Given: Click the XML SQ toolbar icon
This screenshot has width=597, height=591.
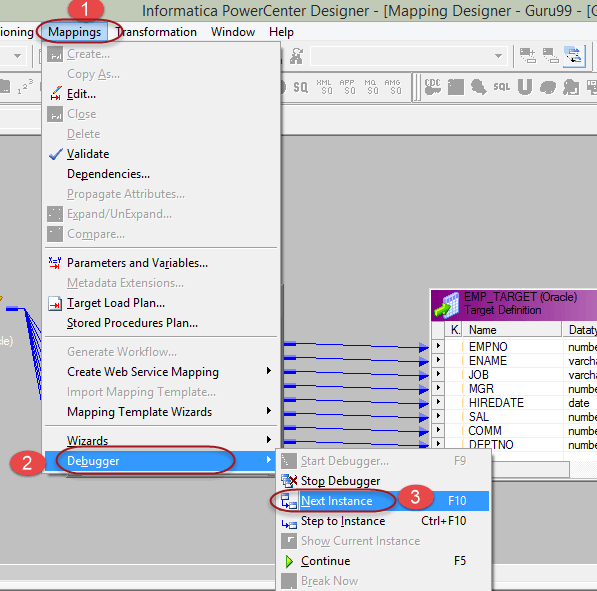Looking at the screenshot, I should [x=324, y=87].
